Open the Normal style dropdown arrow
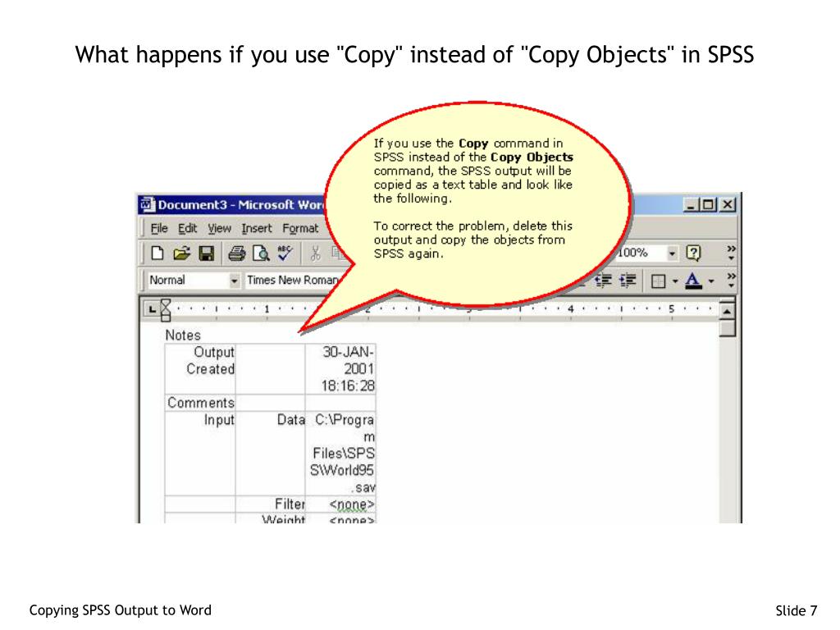 (x=234, y=281)
